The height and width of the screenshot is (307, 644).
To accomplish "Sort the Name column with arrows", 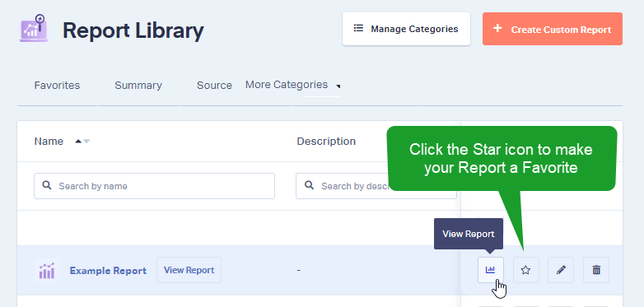I will (82, 142).
